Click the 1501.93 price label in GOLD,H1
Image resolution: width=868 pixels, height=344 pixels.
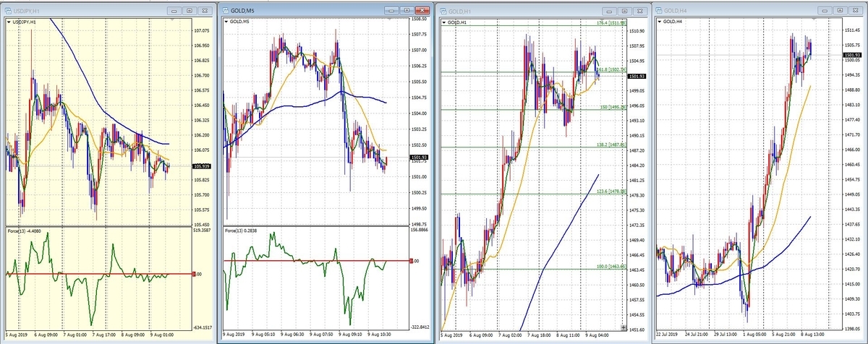pyautogui.click(x=637, y=76)
